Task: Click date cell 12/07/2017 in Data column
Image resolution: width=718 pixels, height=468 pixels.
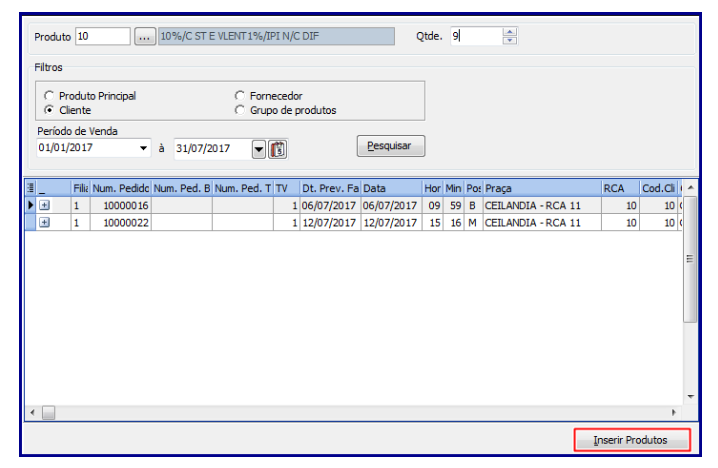Action: (x=392, y=223)
